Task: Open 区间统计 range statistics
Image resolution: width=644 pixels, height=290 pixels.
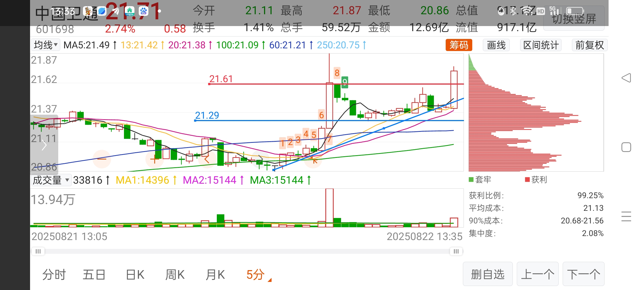Action: click(x=541, y=45)
